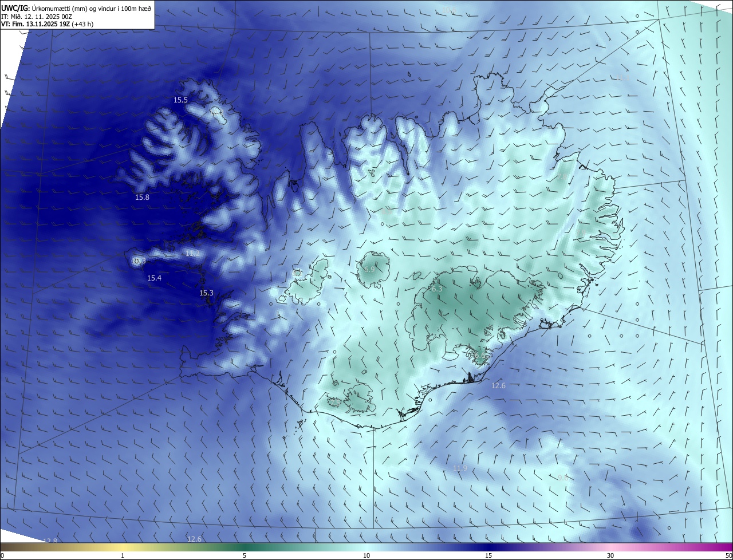Screen dimensions: 733x560
Task: Select the 5 tick on the color scale
Action: (x=245, y=555)
